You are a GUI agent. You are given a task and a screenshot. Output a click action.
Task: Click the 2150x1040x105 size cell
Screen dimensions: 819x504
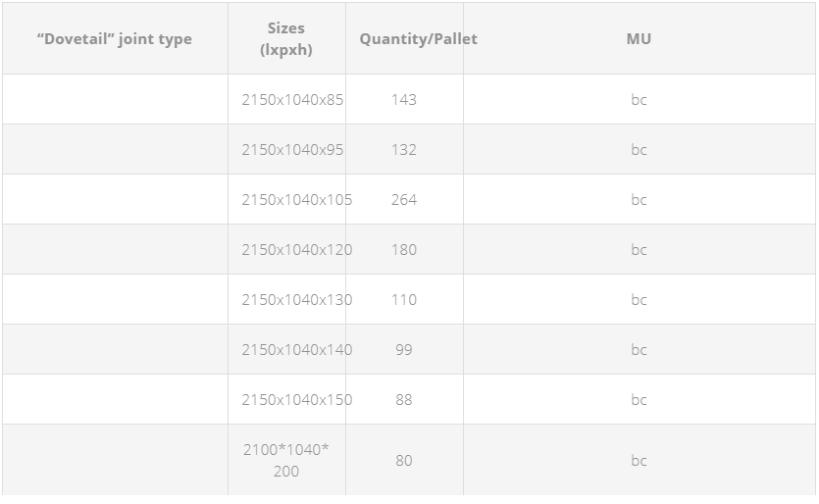tap(286, 199)
